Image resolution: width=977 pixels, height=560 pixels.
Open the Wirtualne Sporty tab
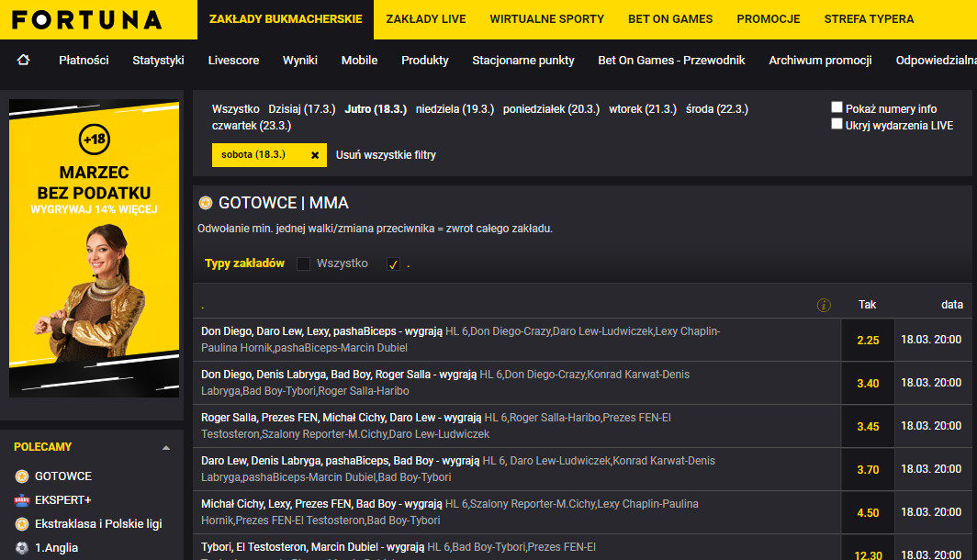click(x=546, y=19)
